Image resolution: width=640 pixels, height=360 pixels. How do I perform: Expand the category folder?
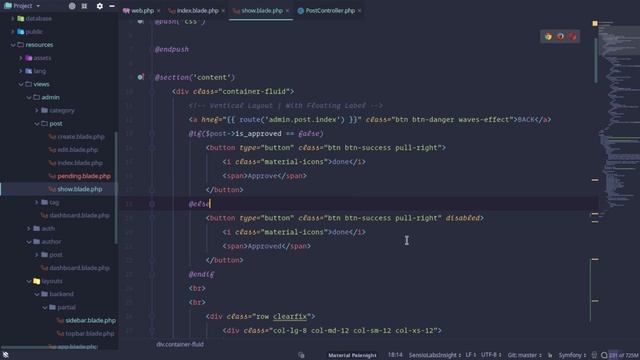[37, 110]
